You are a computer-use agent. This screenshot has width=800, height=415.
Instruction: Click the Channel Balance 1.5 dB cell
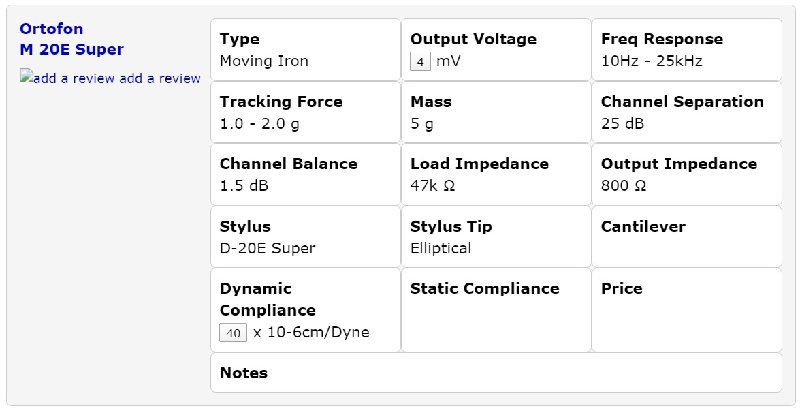pos(305,175)
